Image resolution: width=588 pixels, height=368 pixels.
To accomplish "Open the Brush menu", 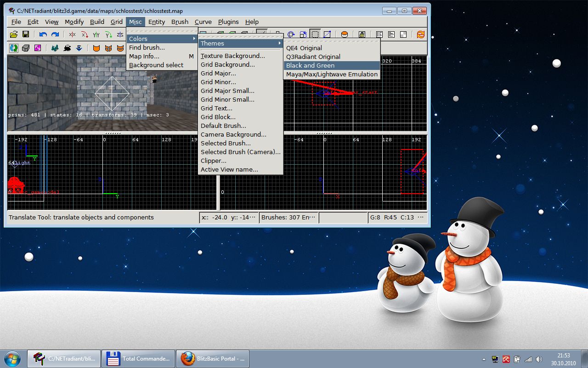I will tap(180, 22).
